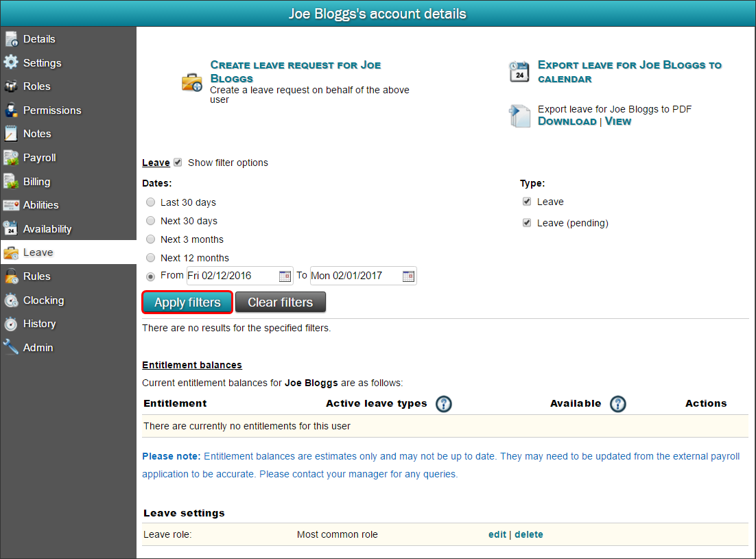This screenshot has width=756, height=559.
Task: Select the Next 3 months radio button
Action: pyautogui.click(x=150, y=239)
